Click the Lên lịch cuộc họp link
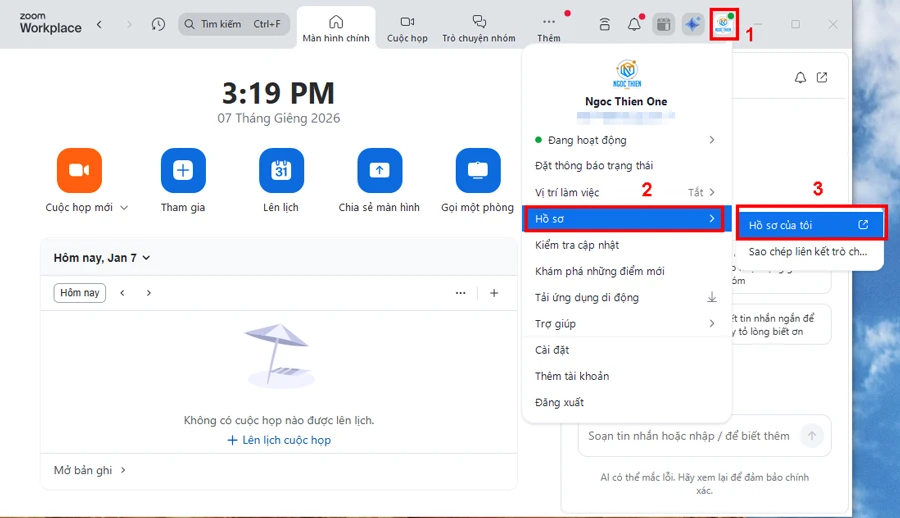Image resolution: width=900 pixels, height=518 pixels. [x=279, y=440]
